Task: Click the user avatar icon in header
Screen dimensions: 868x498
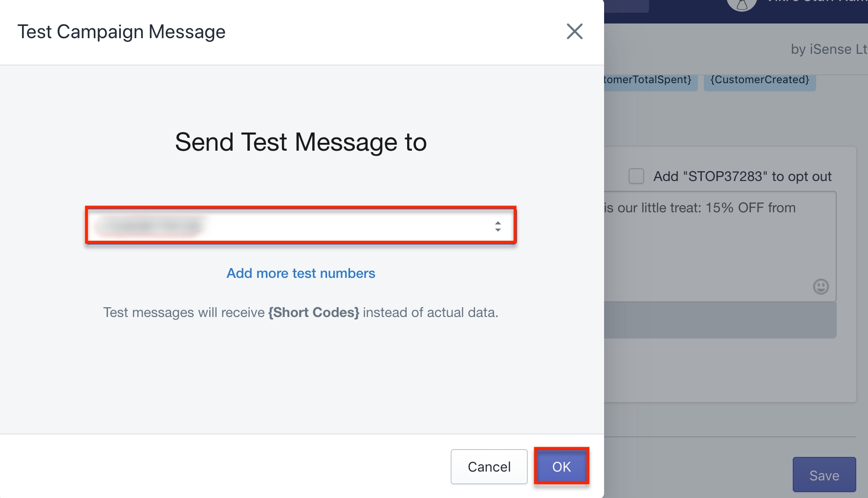Action: coord(742,4)
